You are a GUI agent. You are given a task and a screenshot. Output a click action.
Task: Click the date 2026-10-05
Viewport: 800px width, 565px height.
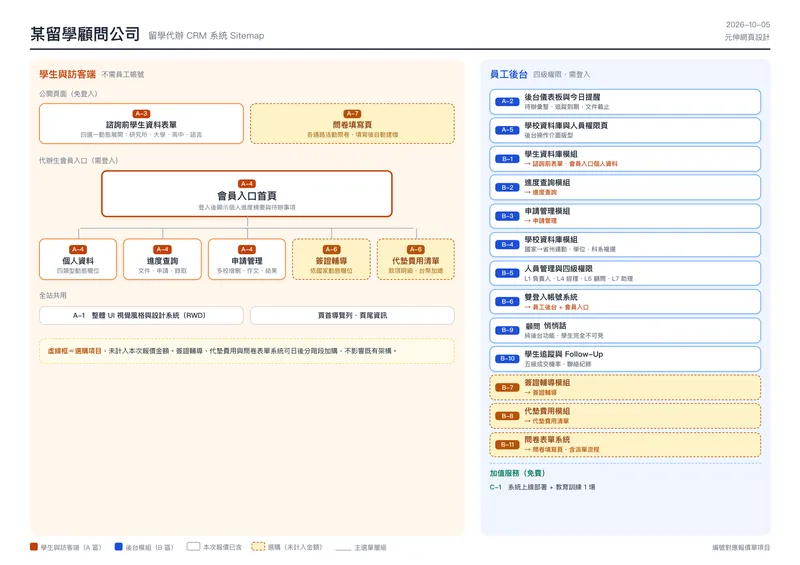(748, 24)
